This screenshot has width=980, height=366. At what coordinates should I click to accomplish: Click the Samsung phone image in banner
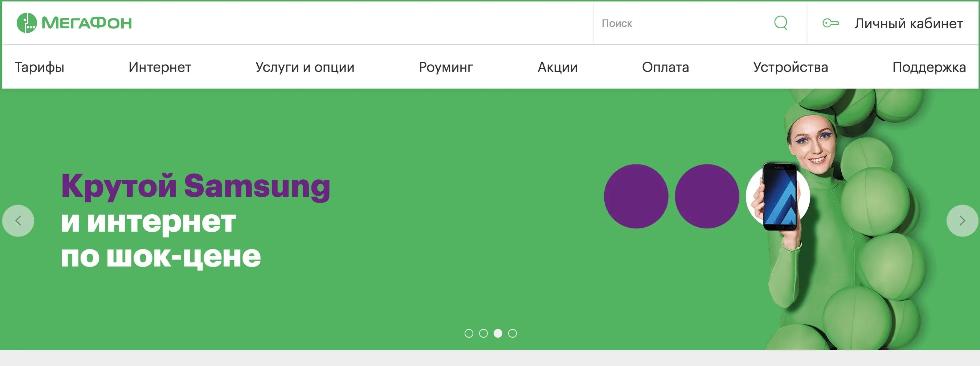click(x=780, y=197)
